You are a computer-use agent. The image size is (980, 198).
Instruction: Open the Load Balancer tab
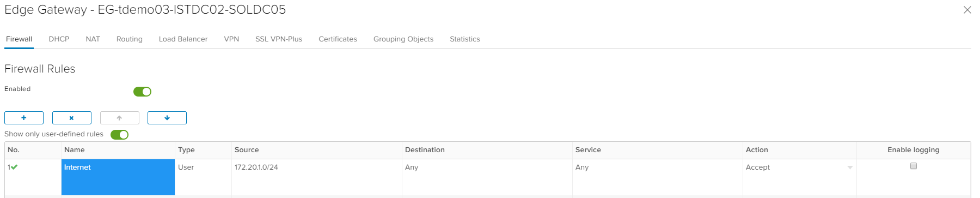pyautogui.click(x=183, y=39)
